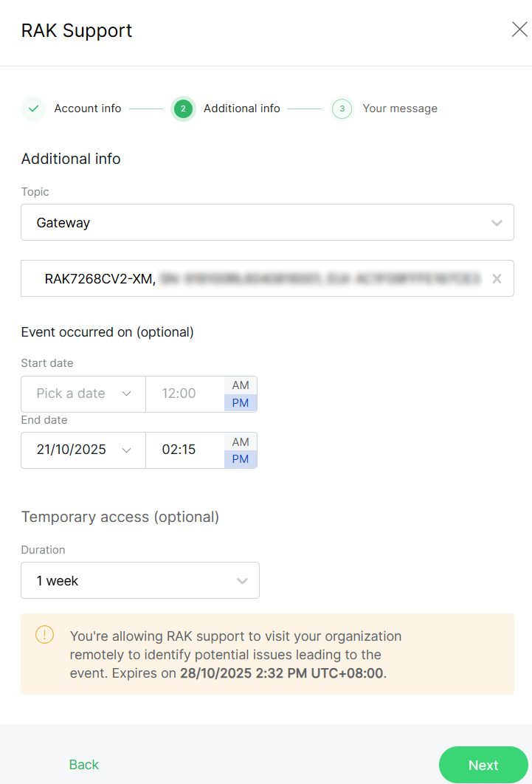Select PM for the End date time
532x784 pixels.
[x=241, y=458]
